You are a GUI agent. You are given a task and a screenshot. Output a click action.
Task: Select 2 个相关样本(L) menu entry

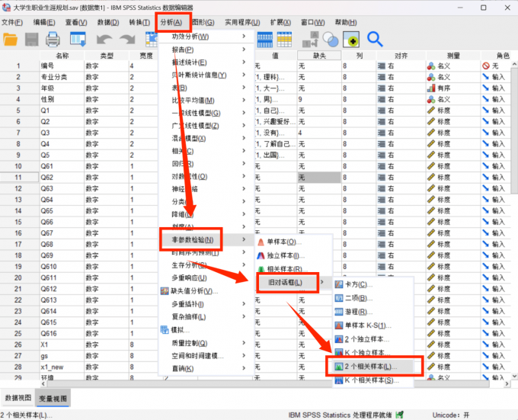point(373,367)
